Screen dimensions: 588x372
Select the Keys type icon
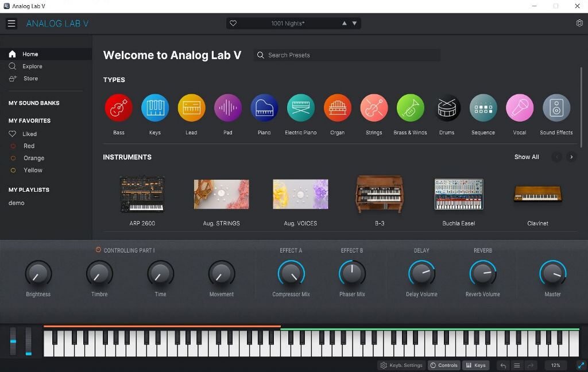(155, 108)
